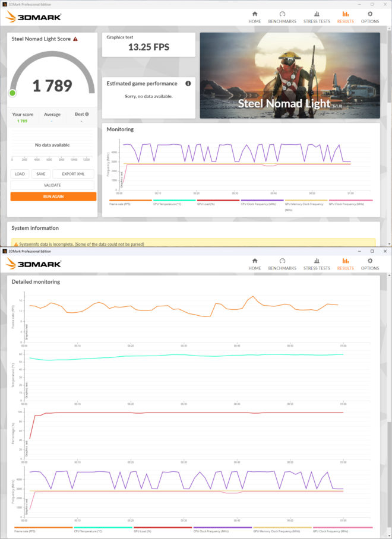Viewport: 392px width, 539px height.
Task: Open STRESS TESTS in the top 3DMark window
Action: pyautogui.click(x=317, y=17)
